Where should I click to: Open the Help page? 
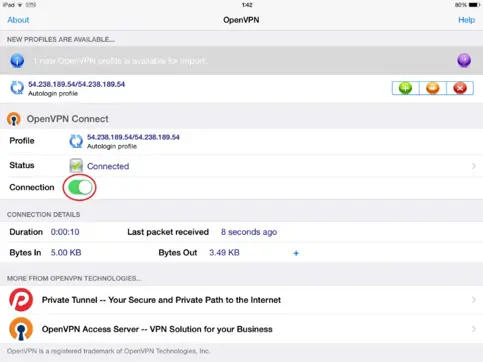point(466,20)
